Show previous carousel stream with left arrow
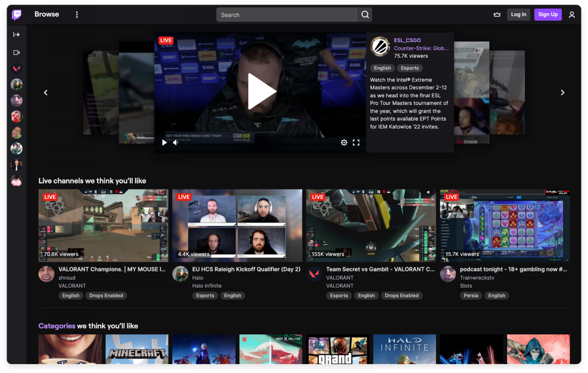The width and height of the screenshot is (588, 373). point(46,93)
